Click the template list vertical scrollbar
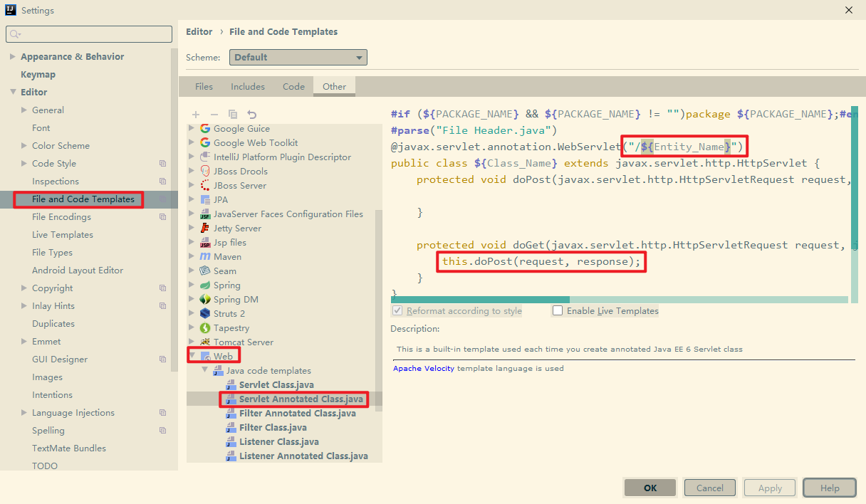 point(379,310)
